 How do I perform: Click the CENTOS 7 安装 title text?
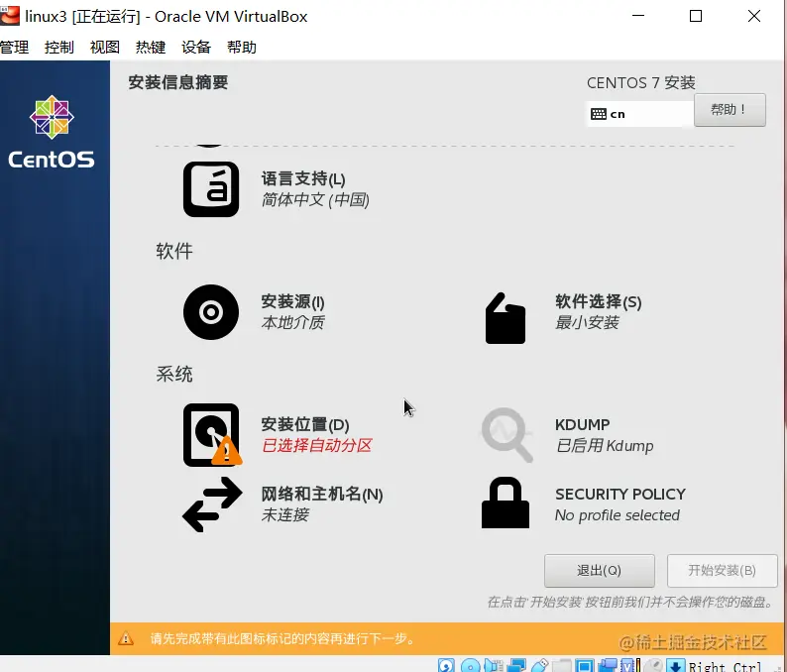[x=641, y=82]
